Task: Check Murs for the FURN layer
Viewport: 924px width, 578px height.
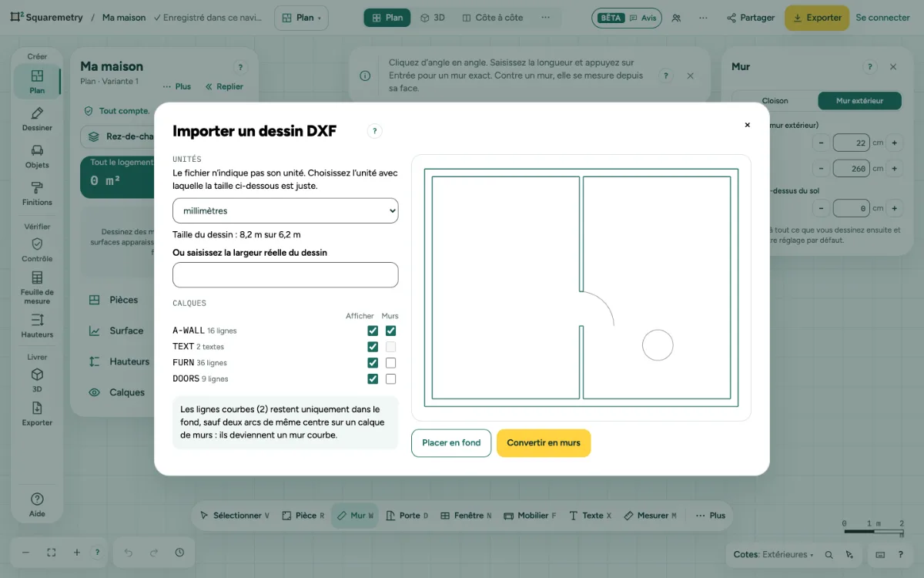Action: [x=390, y=363]
